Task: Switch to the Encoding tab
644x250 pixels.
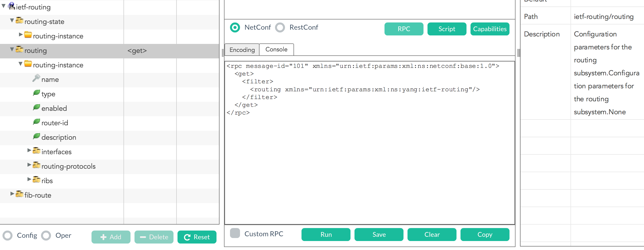Action: (242, 50)
